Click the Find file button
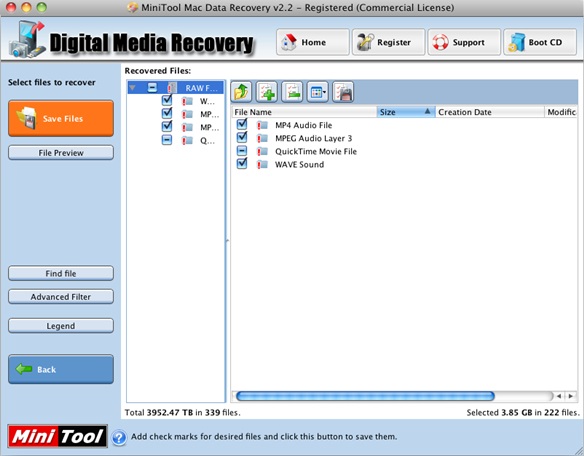Image resolution: width=584 pixels, height=456 pixels. coord(61,273)
